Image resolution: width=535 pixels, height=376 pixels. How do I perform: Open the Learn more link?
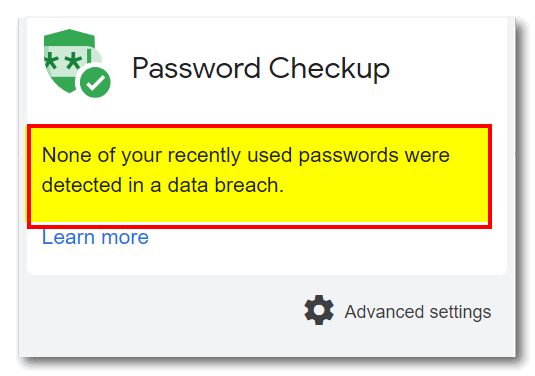[95, 237]
